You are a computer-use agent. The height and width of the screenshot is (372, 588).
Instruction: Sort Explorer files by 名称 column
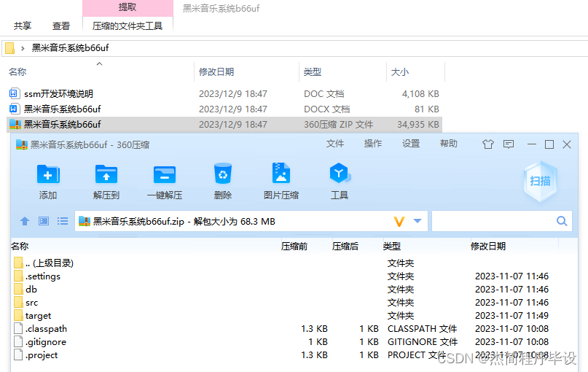tap(17, 71)
